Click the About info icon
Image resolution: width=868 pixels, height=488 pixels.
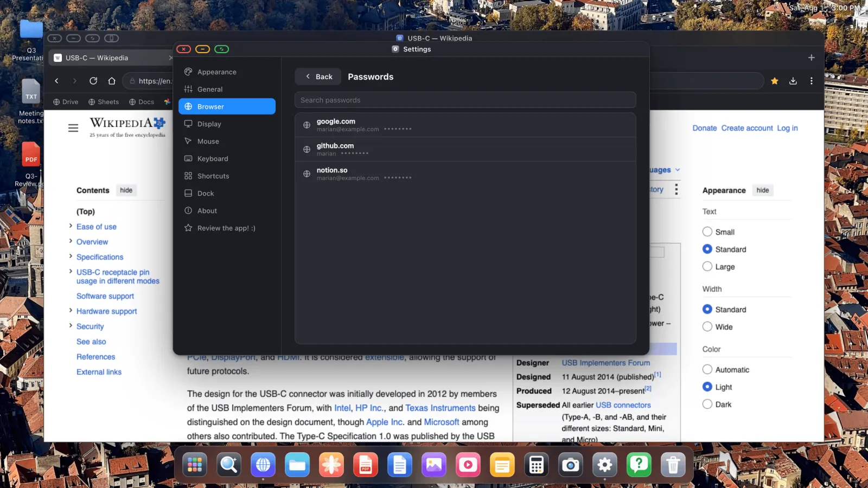188,211
